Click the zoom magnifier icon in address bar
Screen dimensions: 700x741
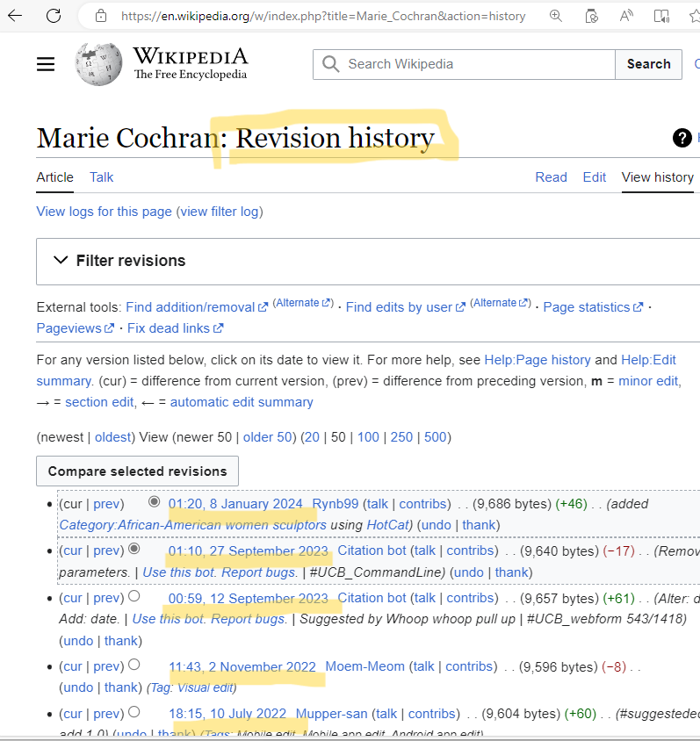556,16
